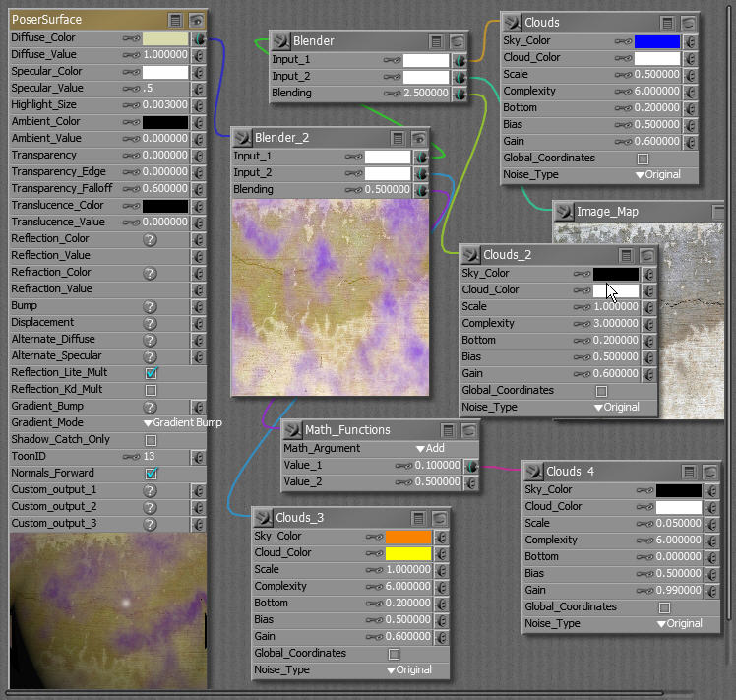Click the Blender_2 Blending plug icon

[x=421, y=190]
